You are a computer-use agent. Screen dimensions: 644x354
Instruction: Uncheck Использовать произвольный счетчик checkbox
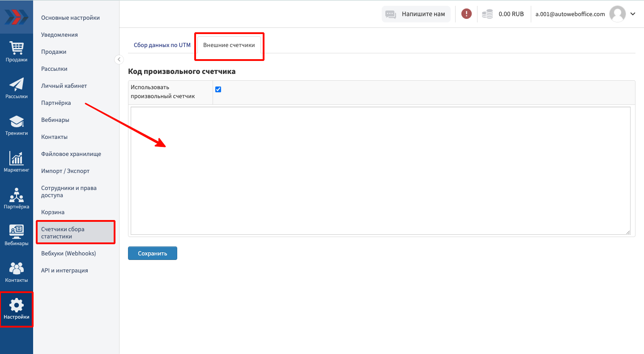click(x=218, y=89)
